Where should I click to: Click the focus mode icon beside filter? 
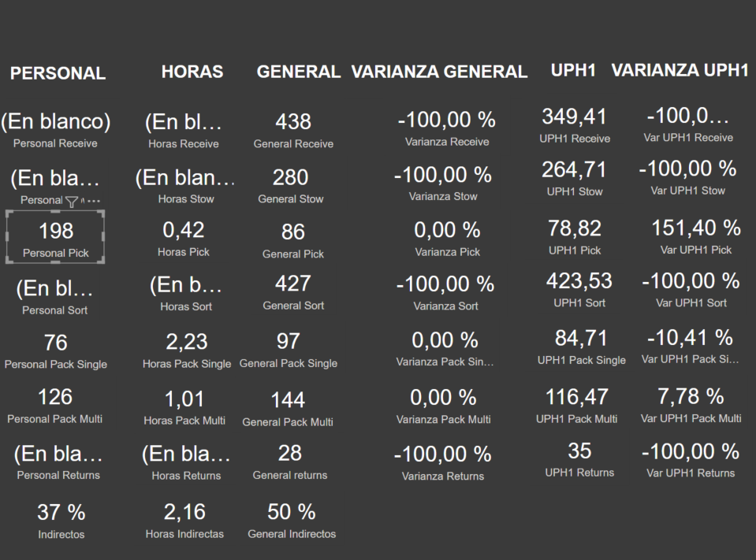point(83,201)
